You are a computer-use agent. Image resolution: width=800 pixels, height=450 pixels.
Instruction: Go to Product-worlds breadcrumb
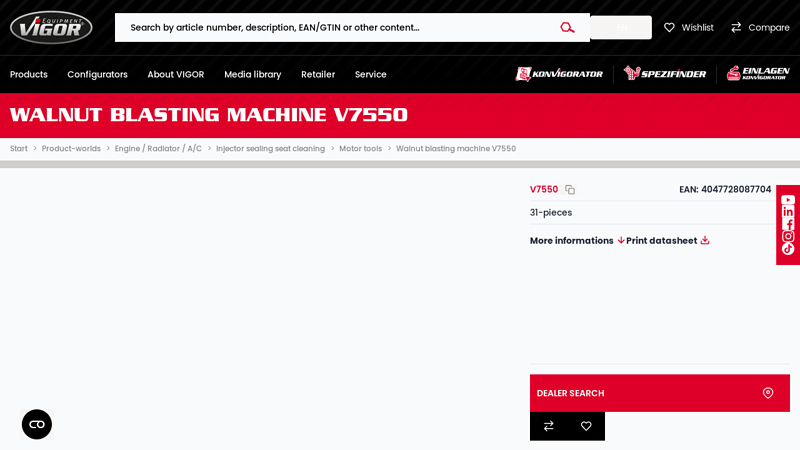[x=71, y=148]
